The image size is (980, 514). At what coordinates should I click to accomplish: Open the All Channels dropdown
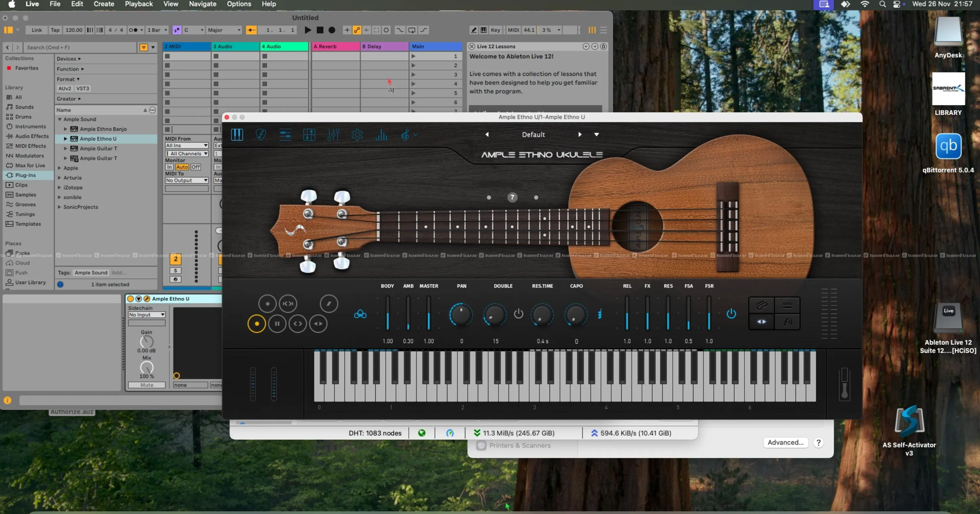pyautogui.click(x=187, y=154)
